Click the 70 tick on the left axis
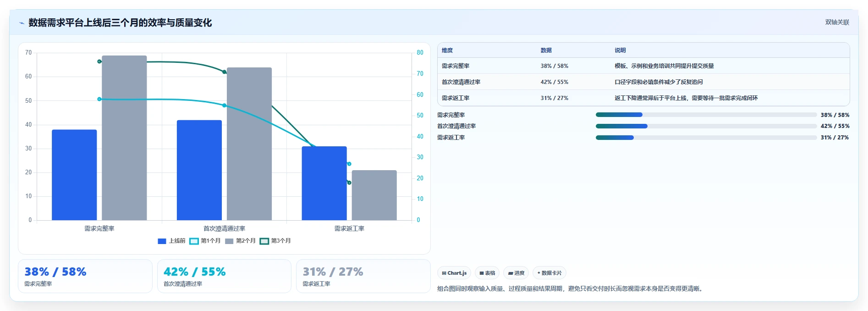The width and height of the screenshot is (868, 311). coord(28,53)
